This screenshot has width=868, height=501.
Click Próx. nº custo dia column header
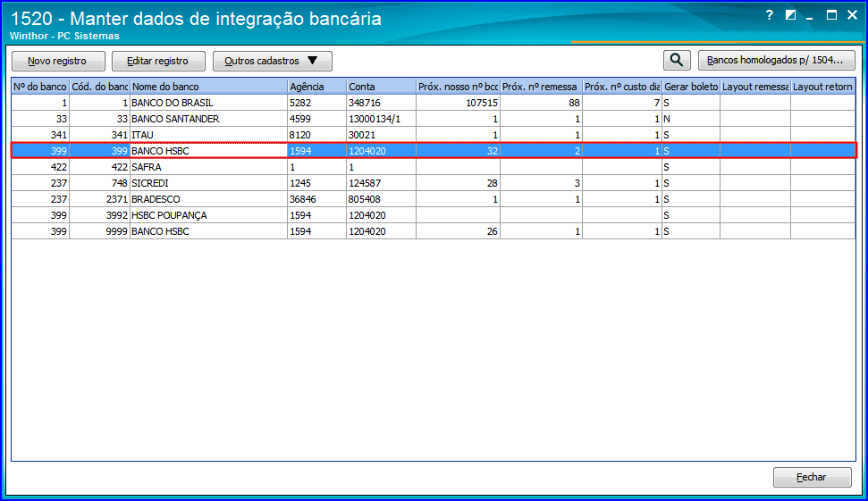coord(621,87)
